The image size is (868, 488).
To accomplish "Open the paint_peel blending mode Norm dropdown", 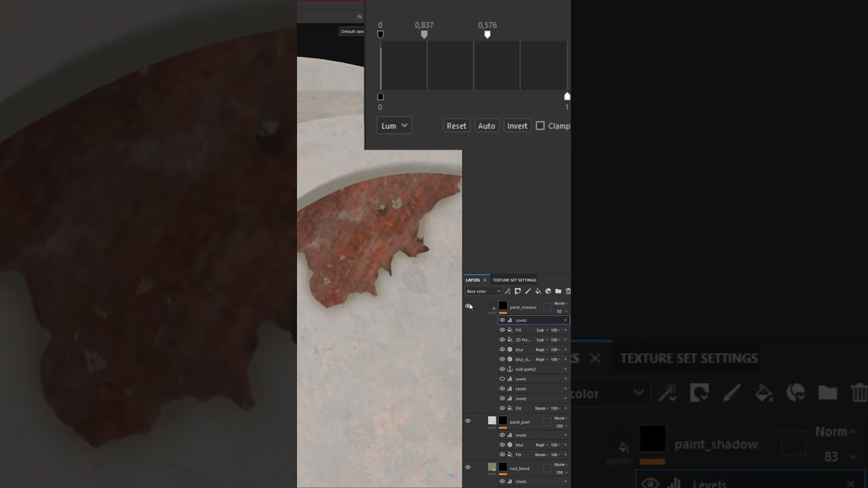I will [x=561, y=418].
